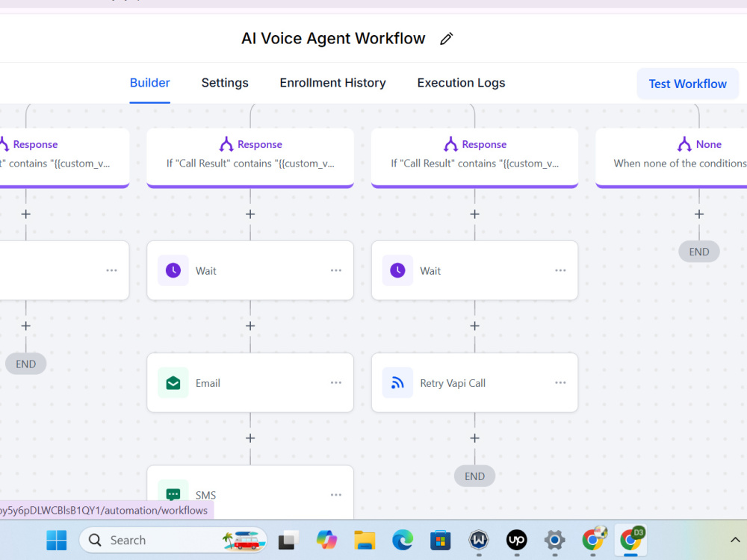Add step above Wait in Retry Vapi Call branch
Image resolution: width=747 pixels, height=560 pixels.
coord(474,214)
